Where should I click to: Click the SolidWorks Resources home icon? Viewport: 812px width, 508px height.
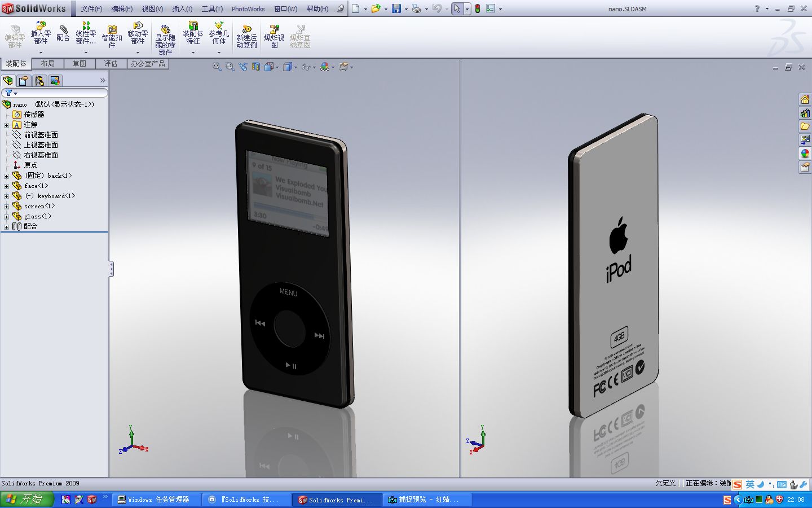click(x=805, y=99)
